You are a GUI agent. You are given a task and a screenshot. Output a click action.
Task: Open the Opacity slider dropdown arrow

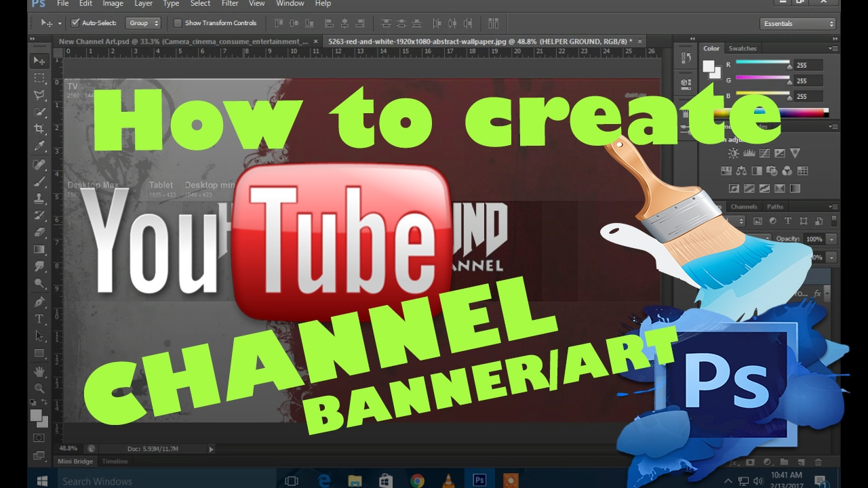(x=831, y=239)
